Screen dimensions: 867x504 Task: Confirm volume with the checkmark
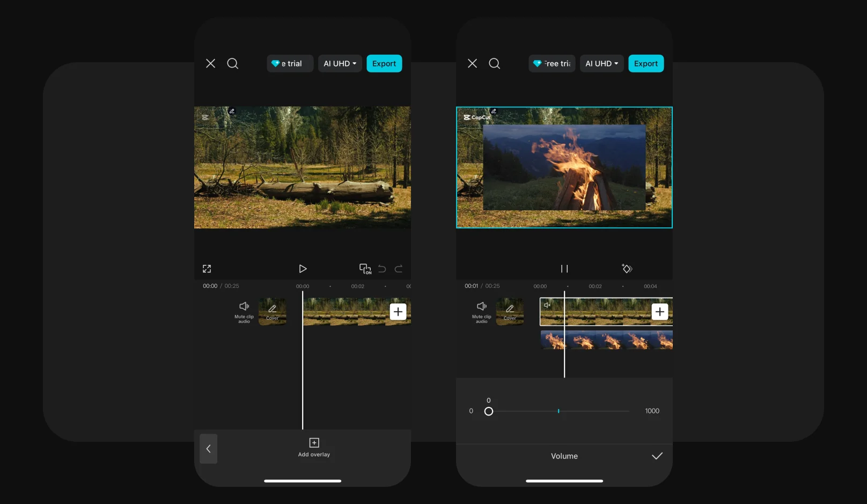pos(657,456)
